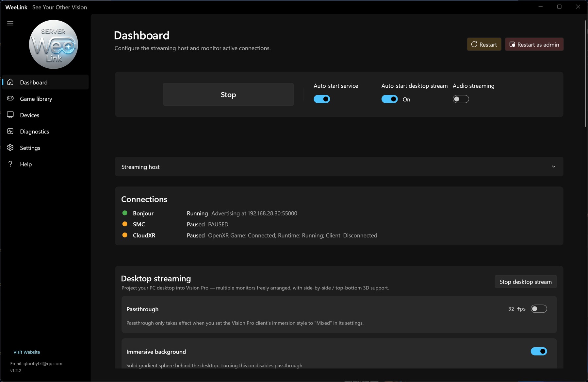Viewport: 588px width, 382px height.
Task: Expand the Streaming host section
Action: tap(339, 167)
